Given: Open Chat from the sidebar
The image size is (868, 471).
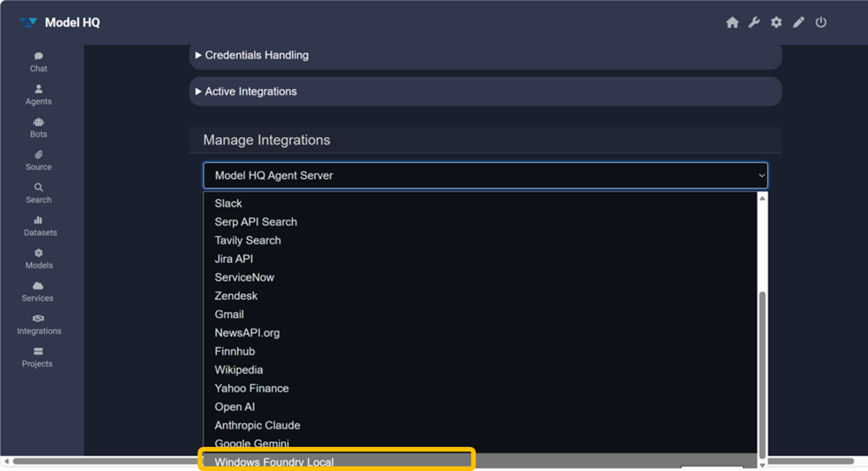Looking at the screenshot, I should coord(38,62).
